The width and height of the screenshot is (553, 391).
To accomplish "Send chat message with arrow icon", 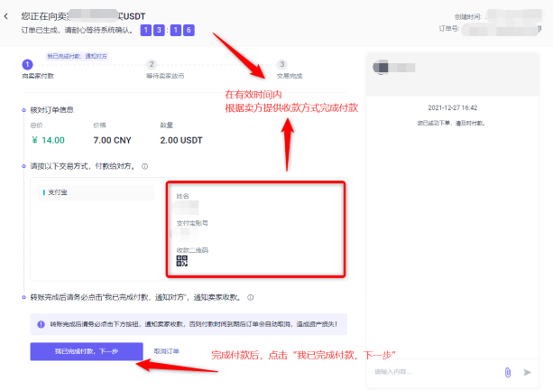I will 528,372.
